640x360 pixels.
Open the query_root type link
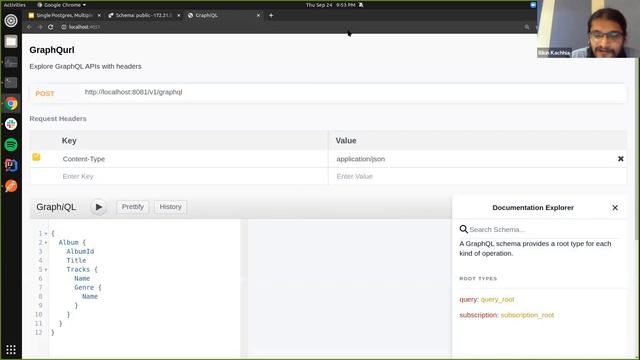coord(497,299)
